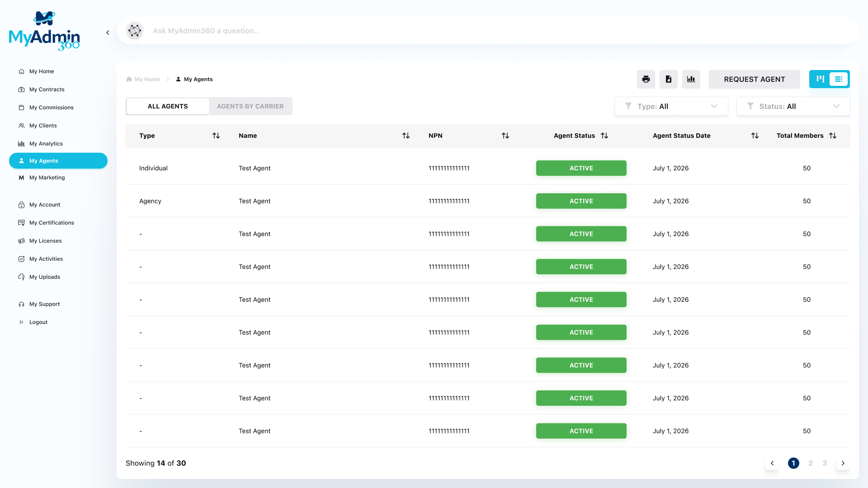
Task: Toggle sorting on the Name column
Action: click(406, 136)
